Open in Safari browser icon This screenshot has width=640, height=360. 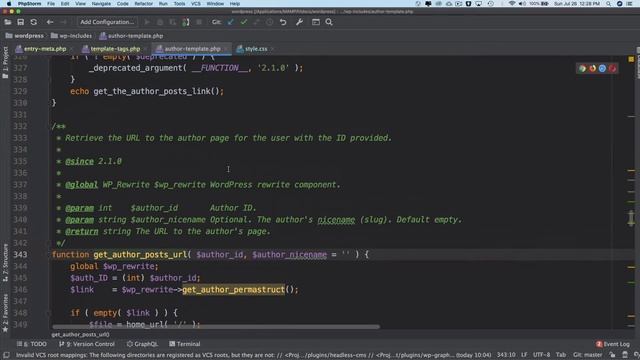[602, 69]
